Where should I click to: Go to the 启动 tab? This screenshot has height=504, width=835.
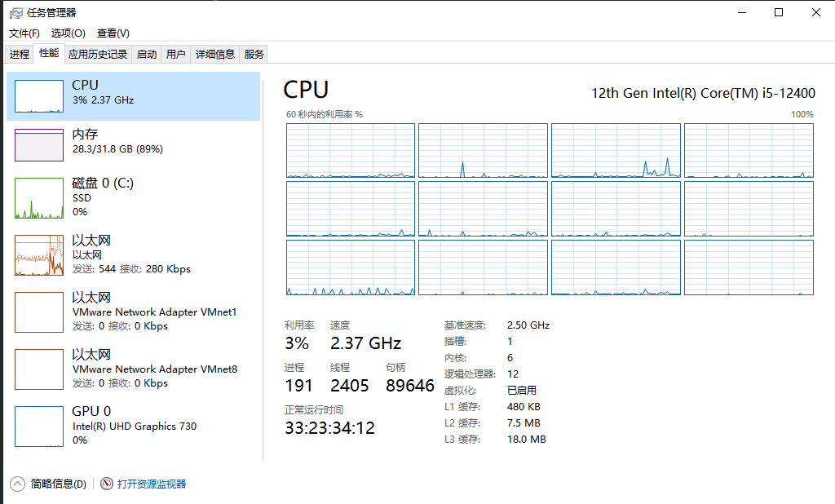(147, 55)
